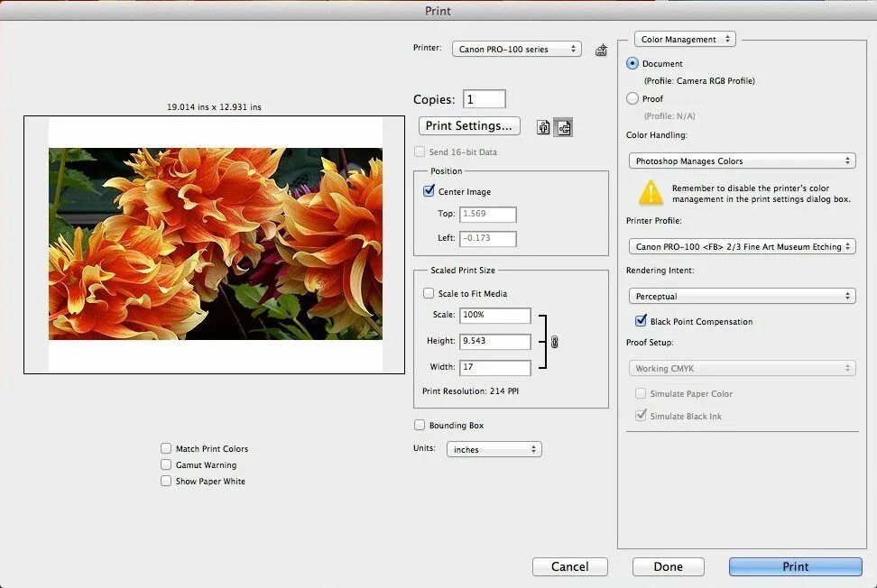Select landscape paper orientation icon
Viewport: 877px width, 588px height.
click(563, 127)
